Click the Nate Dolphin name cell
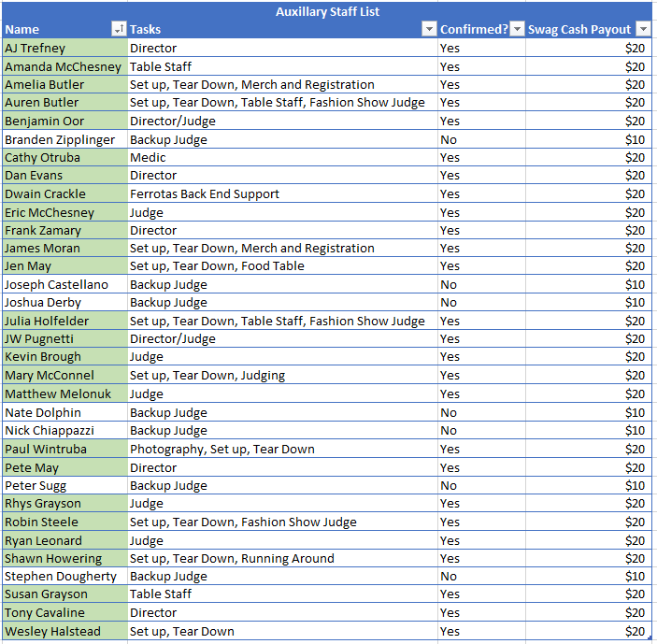This screenshot has height=644, width=657. [x=64, y=412]
